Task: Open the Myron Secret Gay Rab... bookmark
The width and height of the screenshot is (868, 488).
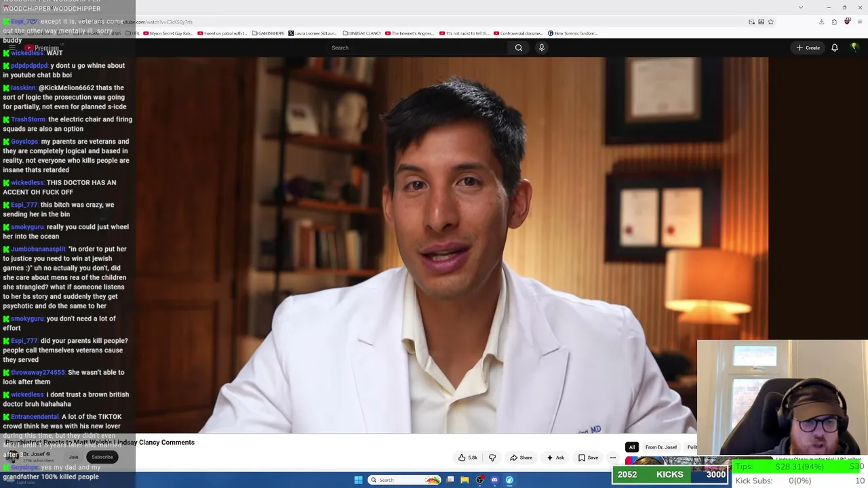Action: [x=167, y=33]
